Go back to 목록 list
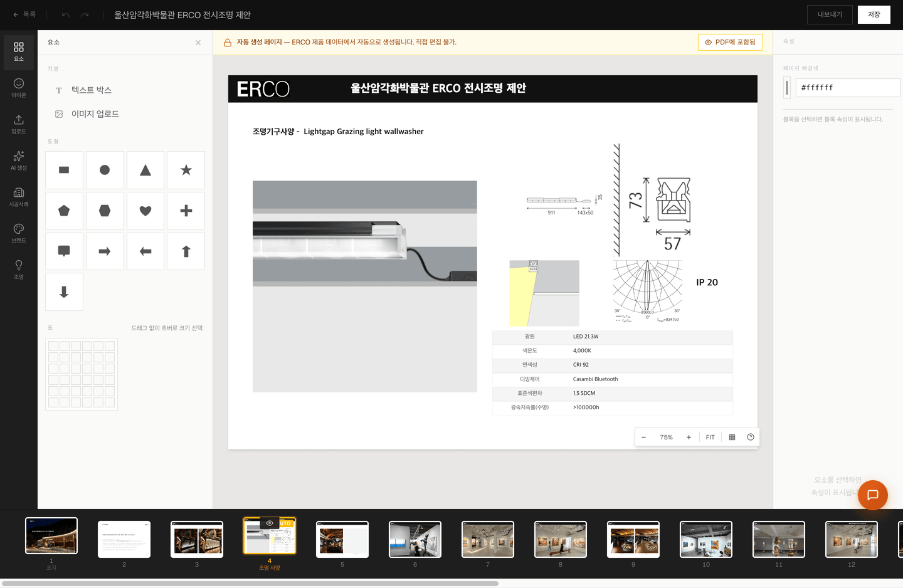Image resolution: width=903 pixels, height=588 pixels. (x=24, y=14)
